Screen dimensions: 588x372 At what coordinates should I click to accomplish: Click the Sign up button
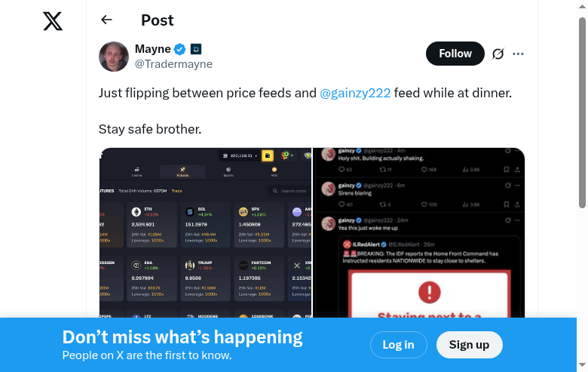(x=469, y=345)
